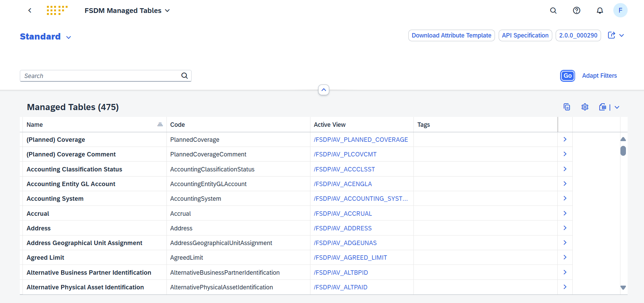644x303 pixels.
Task: Click the copy table icon
Action: (567, 107)
